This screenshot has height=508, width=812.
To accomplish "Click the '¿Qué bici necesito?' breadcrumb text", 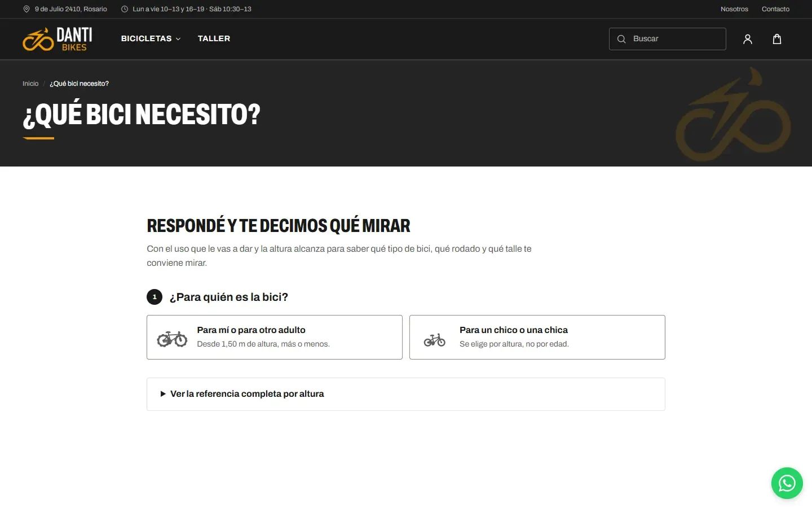I will (x=79, y=84).
